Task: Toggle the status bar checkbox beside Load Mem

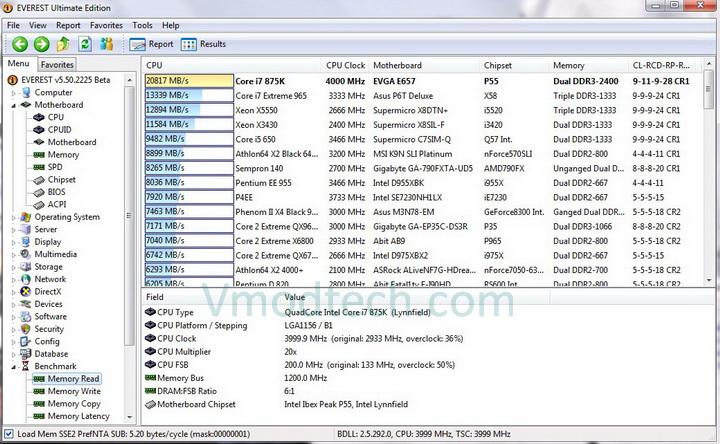Action: pyautogui.click(x=8, y=433)
